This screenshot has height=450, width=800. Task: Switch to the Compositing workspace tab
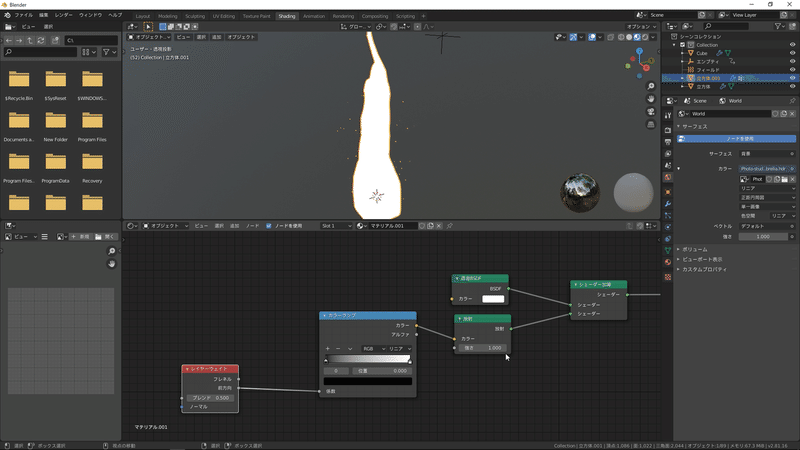[x=375, y=16]
